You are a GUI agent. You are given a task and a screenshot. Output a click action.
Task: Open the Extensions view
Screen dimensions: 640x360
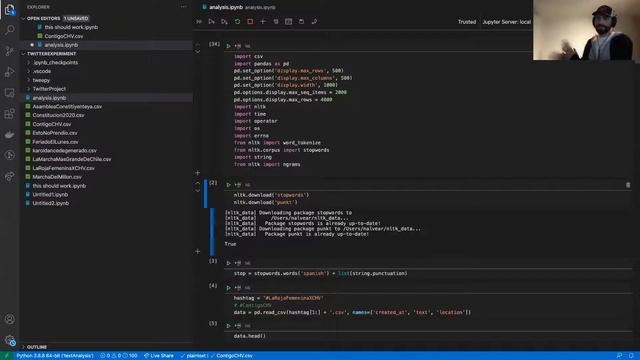(9, 113)
